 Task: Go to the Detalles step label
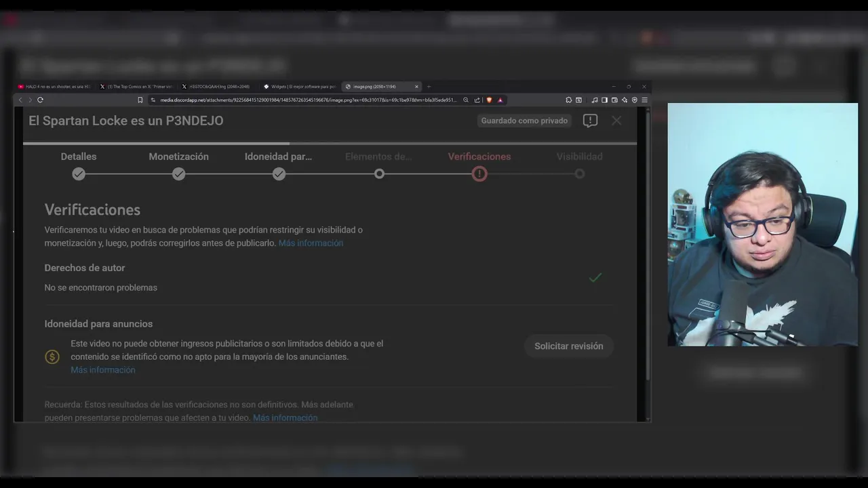(79, 157)
